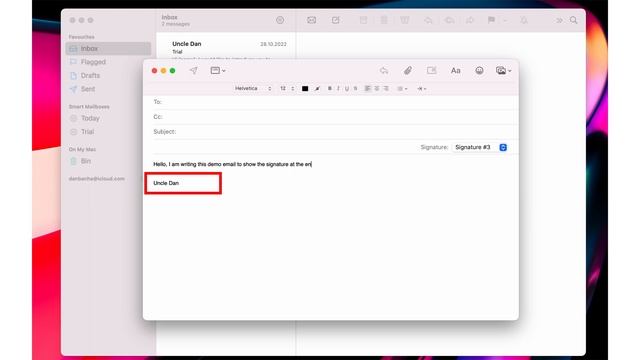The width and height of the screenshot is (640, 360).
Task: Open the black text colour swatch
Action: (305, 89)
